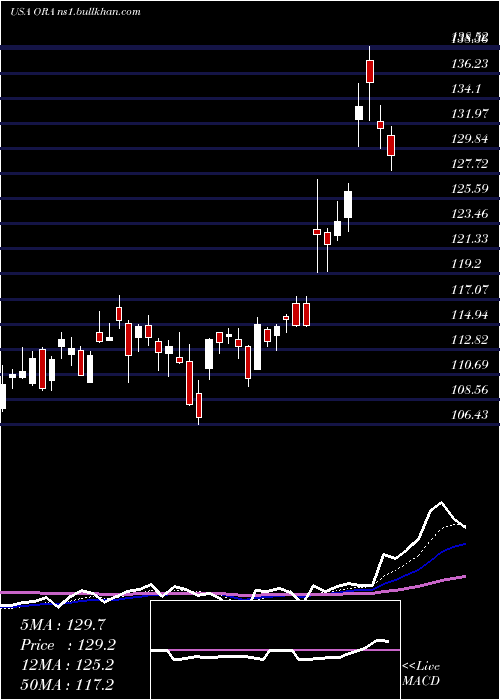Click the tall white candle near 125.59
Viewport: 500px width, 700px height.
pos(348,204)
